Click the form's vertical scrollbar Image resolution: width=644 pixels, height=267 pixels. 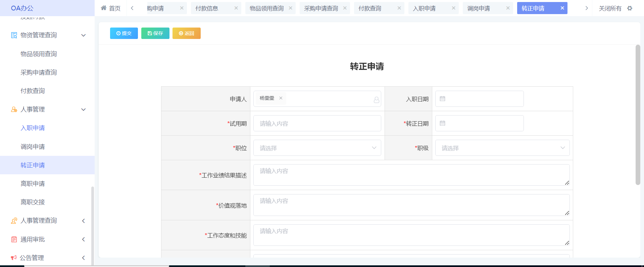tap(638, 114)
